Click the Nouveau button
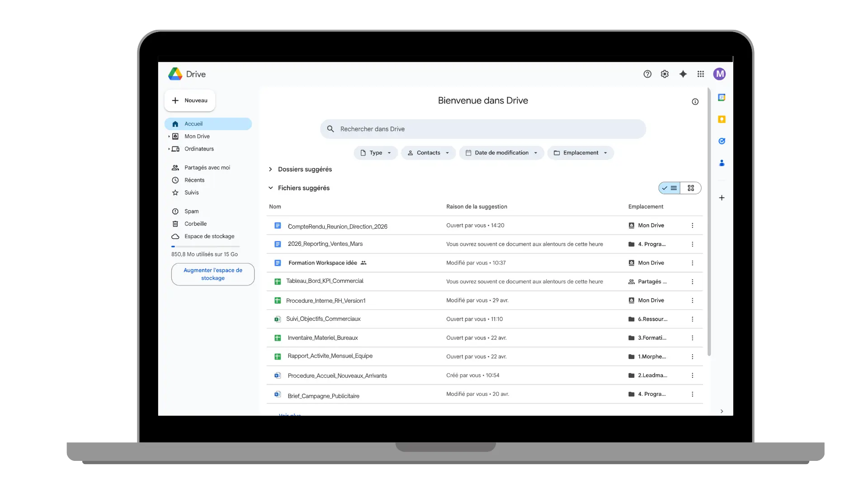 coord(190,100)
